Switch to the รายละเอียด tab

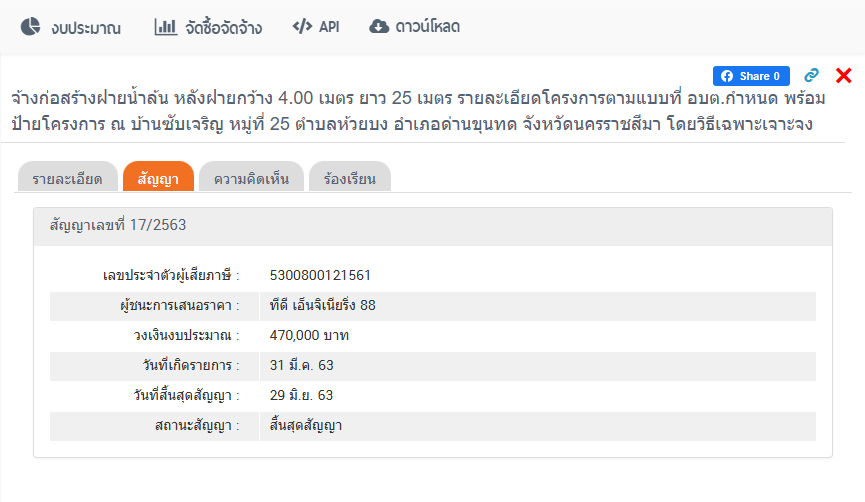point(68,179)
